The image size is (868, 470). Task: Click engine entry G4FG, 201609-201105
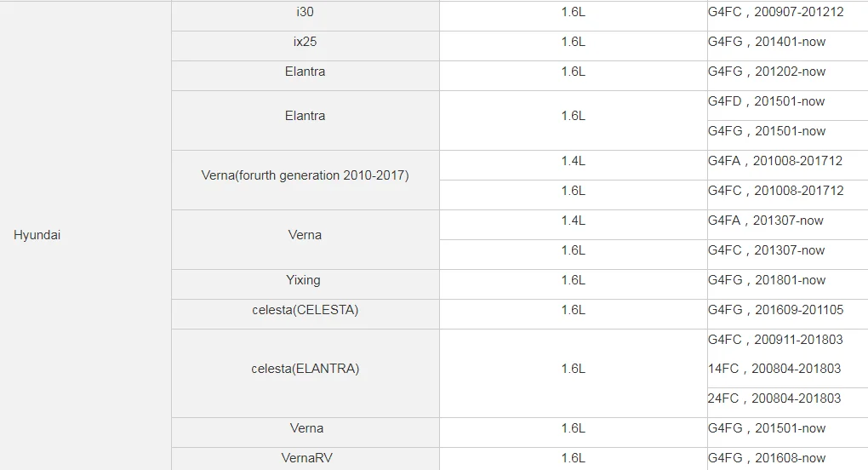pos(775,310)
